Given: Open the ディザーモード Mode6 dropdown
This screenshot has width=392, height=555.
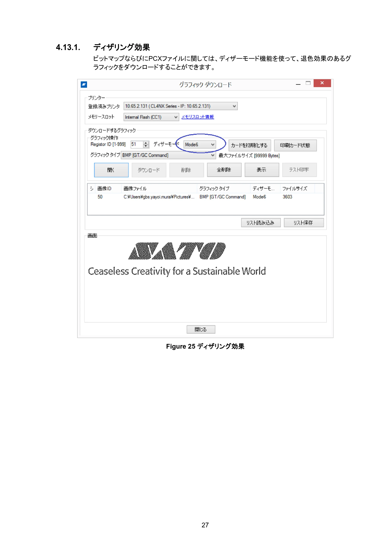Looking at the screenshot, I should tap(199, 145).
